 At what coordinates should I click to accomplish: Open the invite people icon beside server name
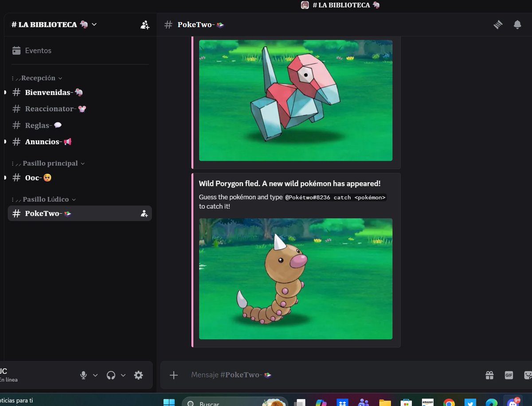145,25
